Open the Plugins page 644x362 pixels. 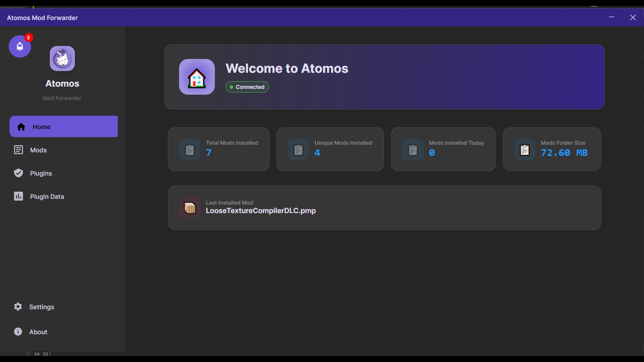pyautogui.click(x=64, y=173)
